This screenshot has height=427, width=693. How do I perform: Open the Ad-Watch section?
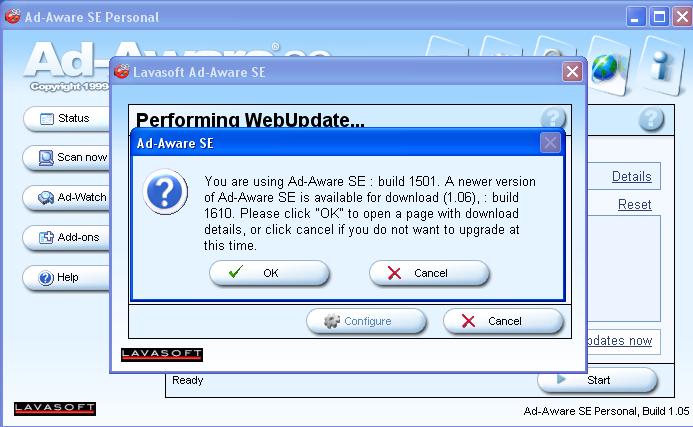(x=66, y=198)
